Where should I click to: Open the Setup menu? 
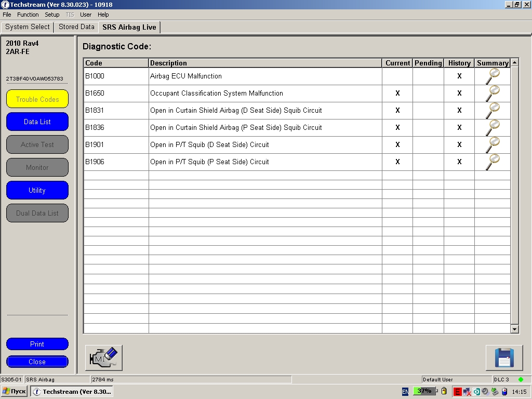tap(52, 15)
